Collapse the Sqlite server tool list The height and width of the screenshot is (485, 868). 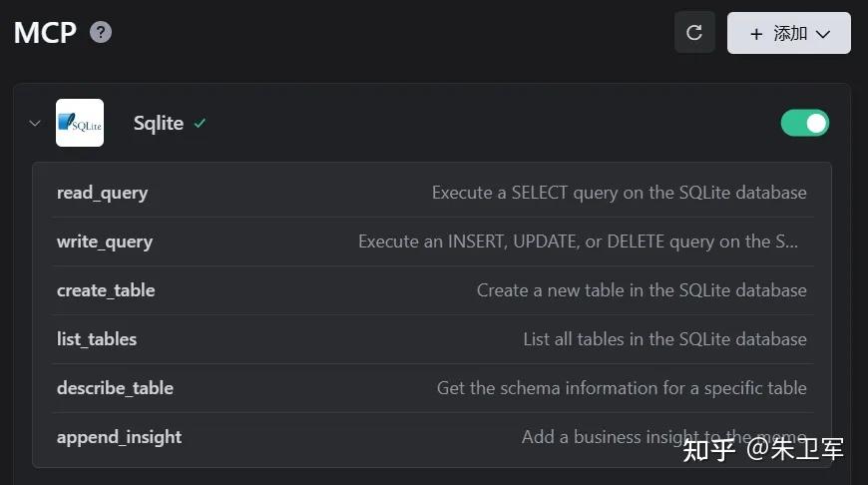(x=35, y=123)
